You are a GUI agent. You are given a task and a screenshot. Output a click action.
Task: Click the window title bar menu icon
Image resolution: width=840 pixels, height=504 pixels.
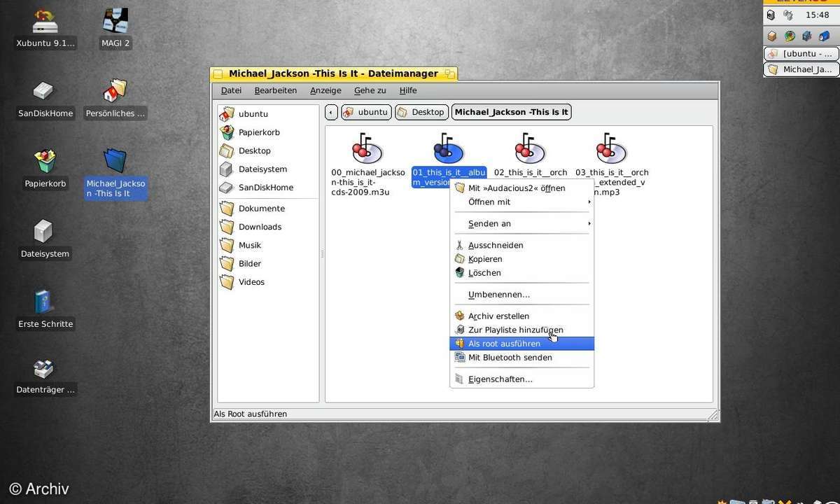pos(218,73)
